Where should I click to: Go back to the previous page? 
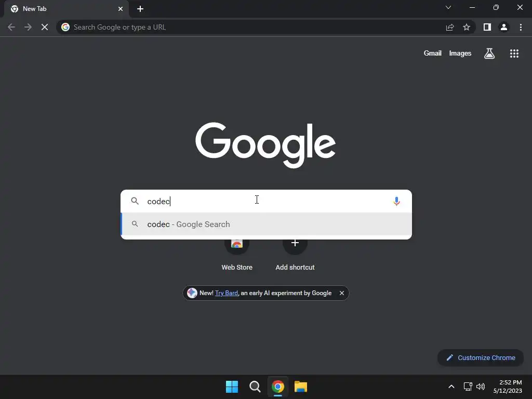coord(11,27)
